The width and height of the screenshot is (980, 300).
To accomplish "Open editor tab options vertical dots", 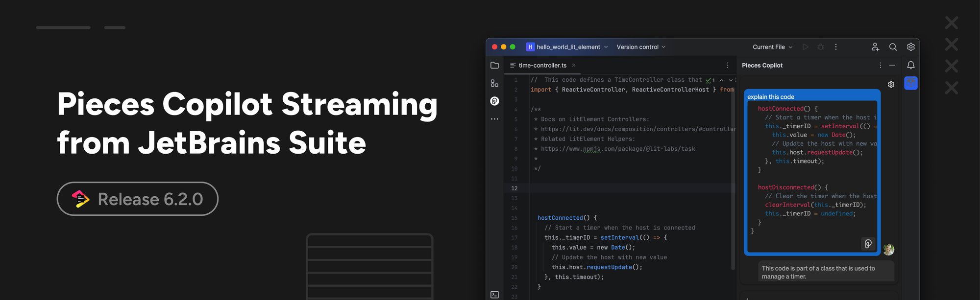I will [728, 65].
